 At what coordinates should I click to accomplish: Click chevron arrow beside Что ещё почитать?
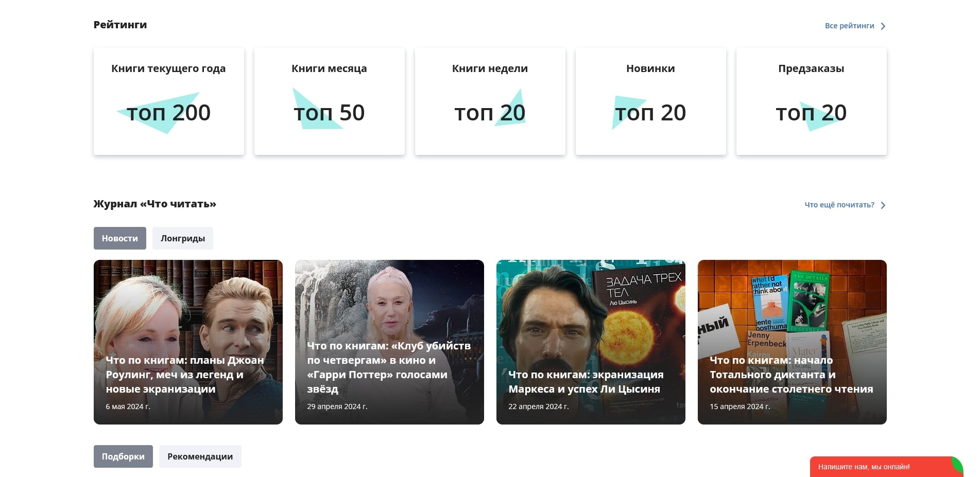883,205
